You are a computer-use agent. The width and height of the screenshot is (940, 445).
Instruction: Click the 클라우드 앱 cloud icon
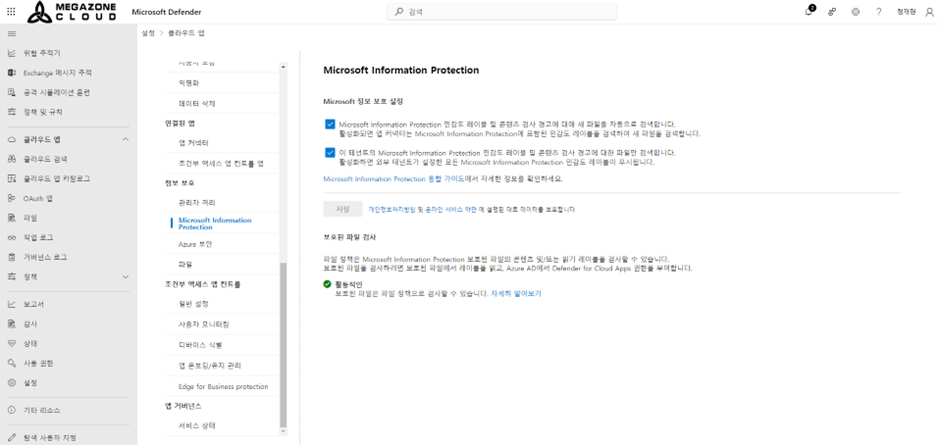(x=11, y=139)
